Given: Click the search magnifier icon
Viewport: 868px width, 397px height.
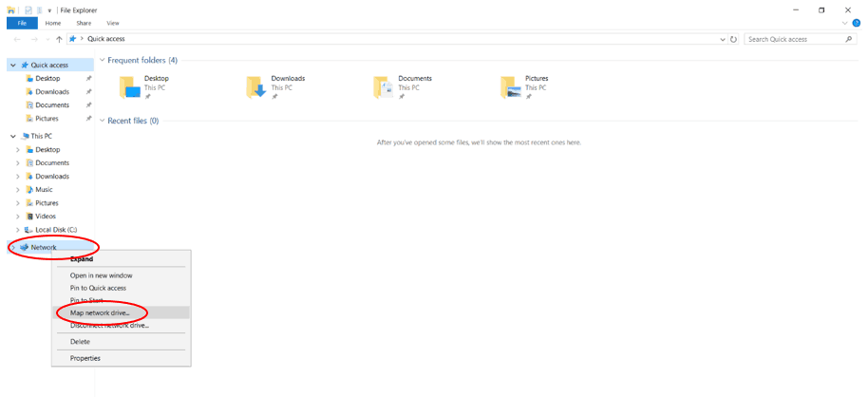Looking at the screenshot, I should pos(849,39).
